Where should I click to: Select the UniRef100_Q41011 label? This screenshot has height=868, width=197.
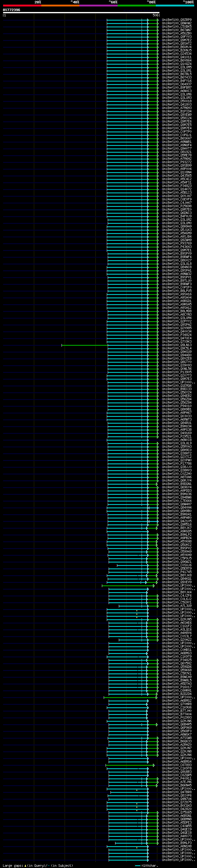(x=177, y=57)
